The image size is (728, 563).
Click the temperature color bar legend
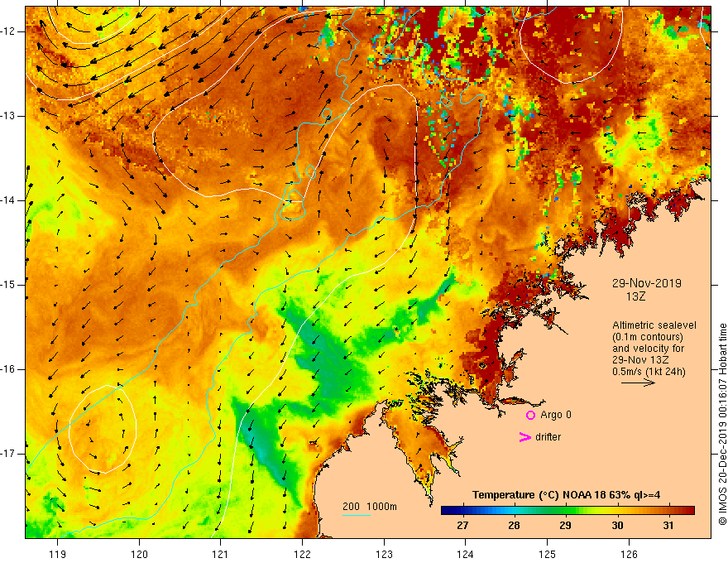pyautogui.click(x=568, y=511)
